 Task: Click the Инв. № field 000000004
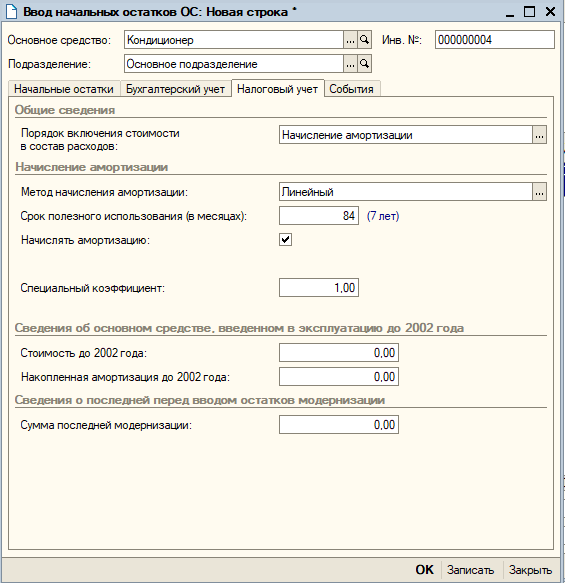(x=495, y=40)
